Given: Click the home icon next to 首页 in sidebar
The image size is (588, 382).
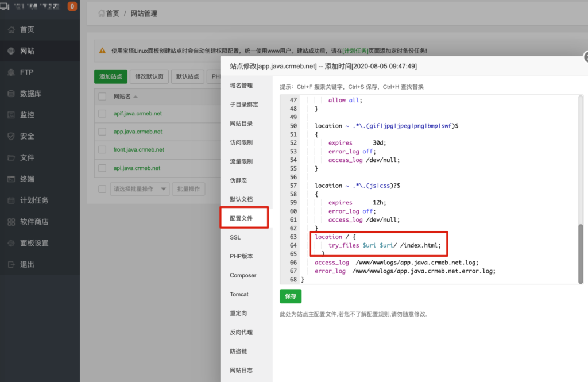Looking at the screenshot, I should [11, 30].
